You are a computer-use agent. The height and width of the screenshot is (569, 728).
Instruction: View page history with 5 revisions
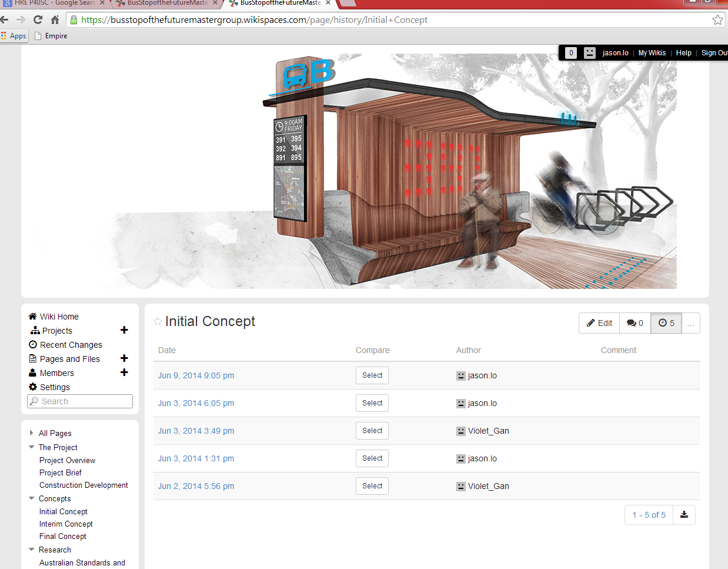(666, 323)
